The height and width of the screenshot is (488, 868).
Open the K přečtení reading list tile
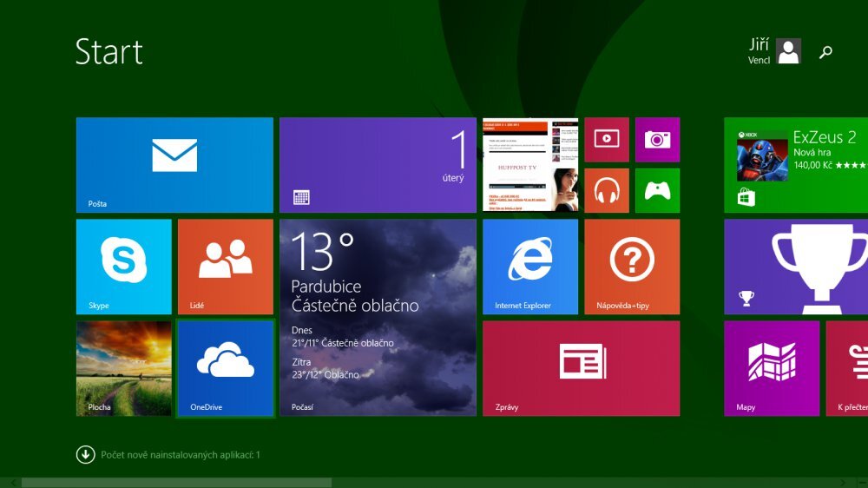tap(847, 368)
